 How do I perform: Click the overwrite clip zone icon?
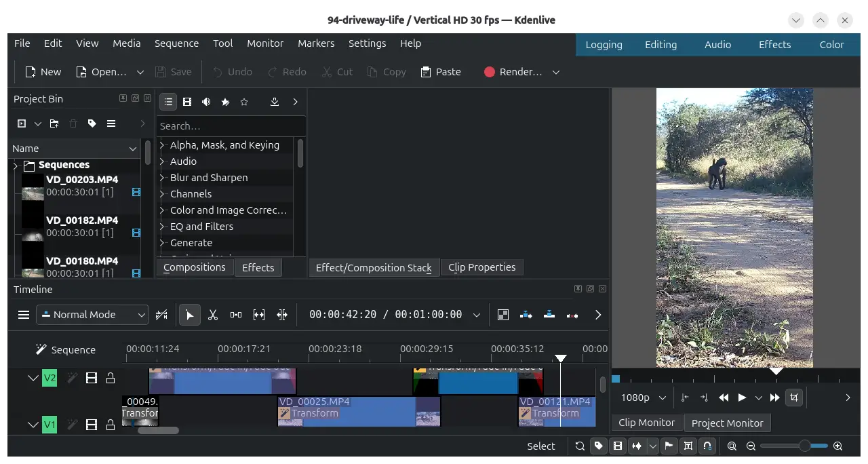tap(549, 315)
